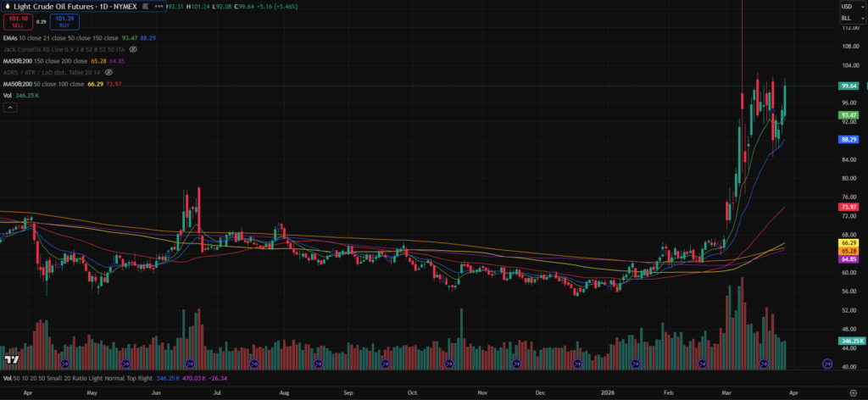Viewport: 868px width, 400px height.
Task: Show the hidden Jack Corsellis RS Line indicator
Action: click(133, 49)
